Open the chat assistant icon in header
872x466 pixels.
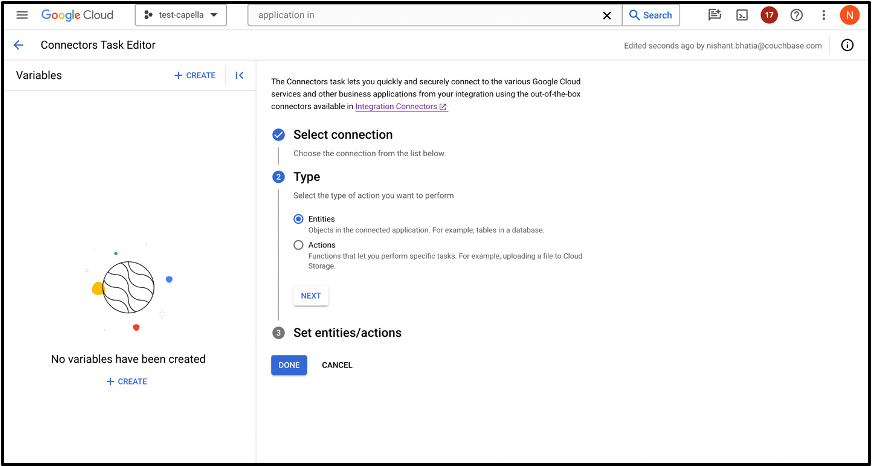(x=715, y=15)
